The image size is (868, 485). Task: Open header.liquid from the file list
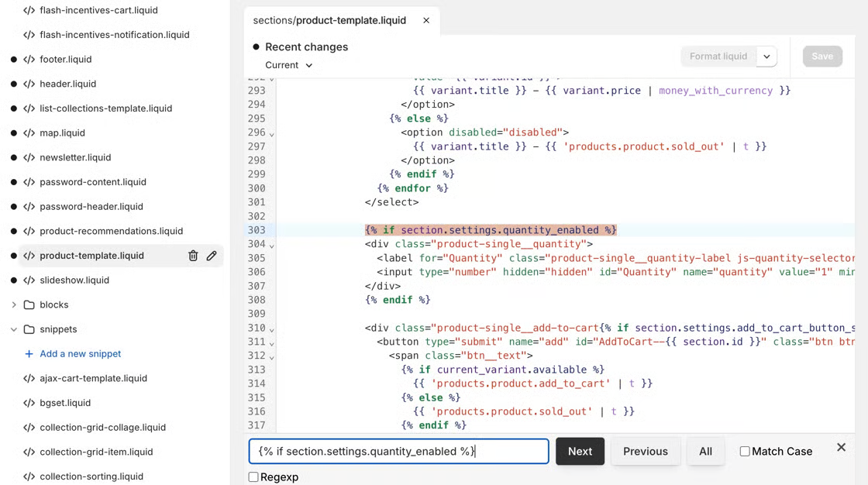[x=67, y=84]
